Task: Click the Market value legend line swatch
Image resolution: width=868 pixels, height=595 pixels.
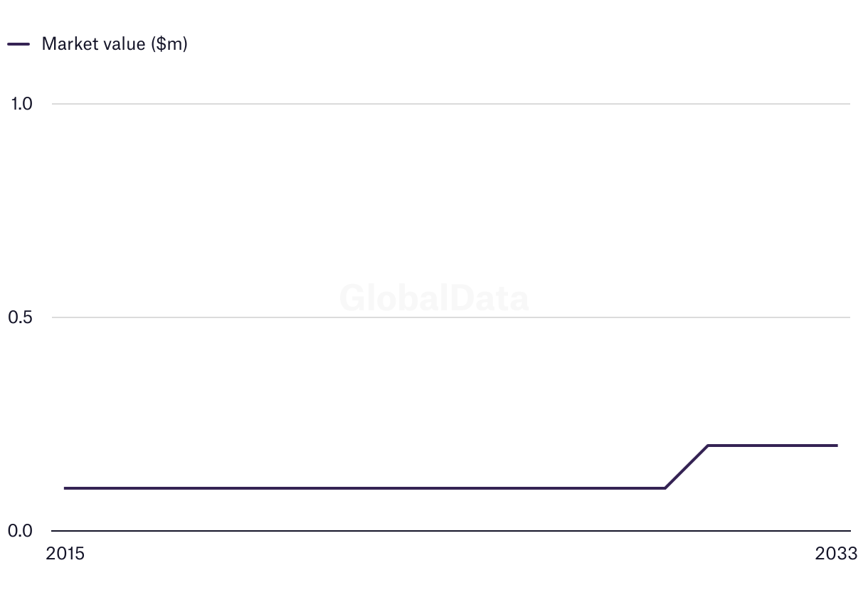Action: (18, 44)
